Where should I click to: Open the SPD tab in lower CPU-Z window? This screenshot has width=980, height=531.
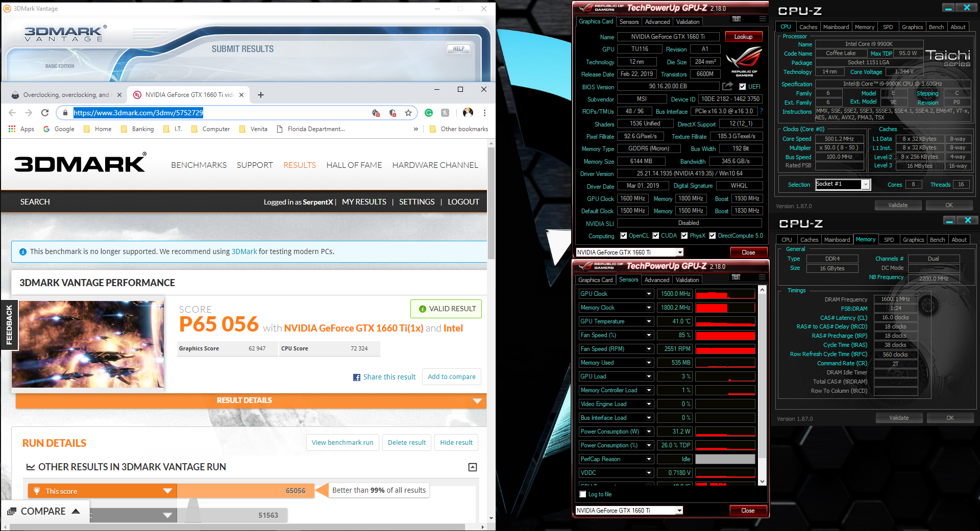point(889,240)
